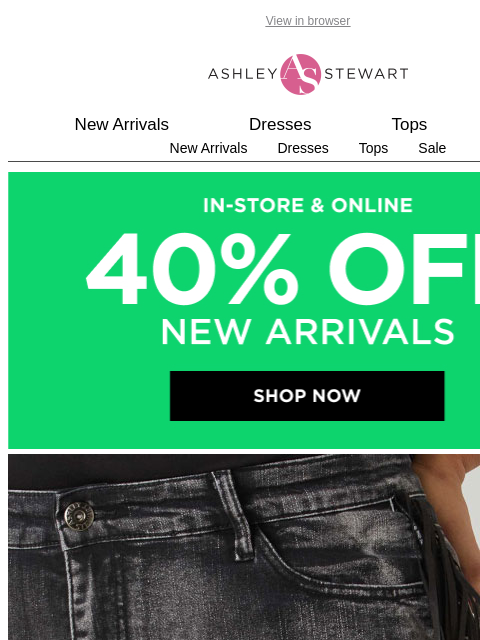This screenshot has width=480, height=640.
Task: Click smaller Dresses link in the Sale row
Action: point(303,148)
